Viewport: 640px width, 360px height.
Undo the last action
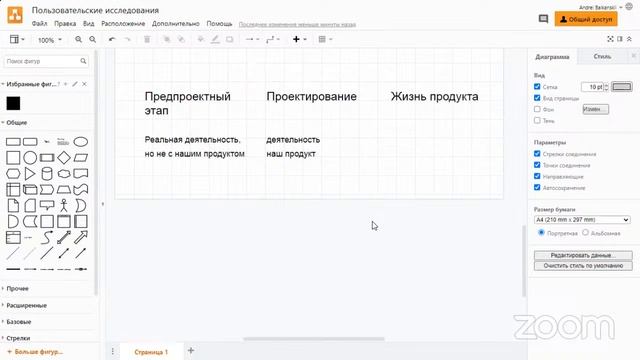(x=112, y=39)
